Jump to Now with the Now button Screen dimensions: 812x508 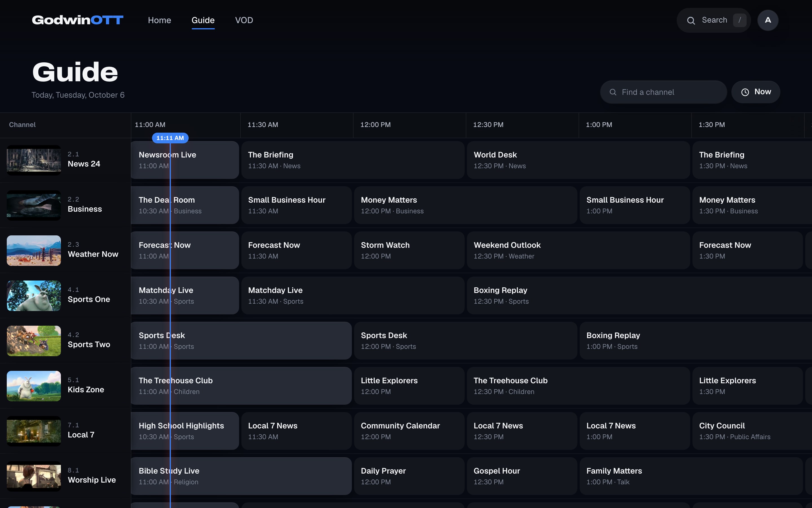(756, 92)
